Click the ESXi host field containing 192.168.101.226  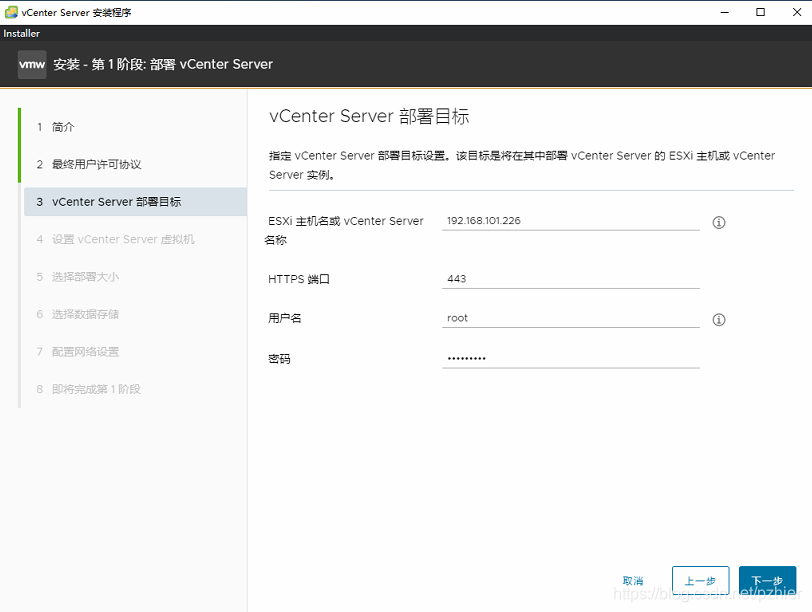tap(571, 221)
